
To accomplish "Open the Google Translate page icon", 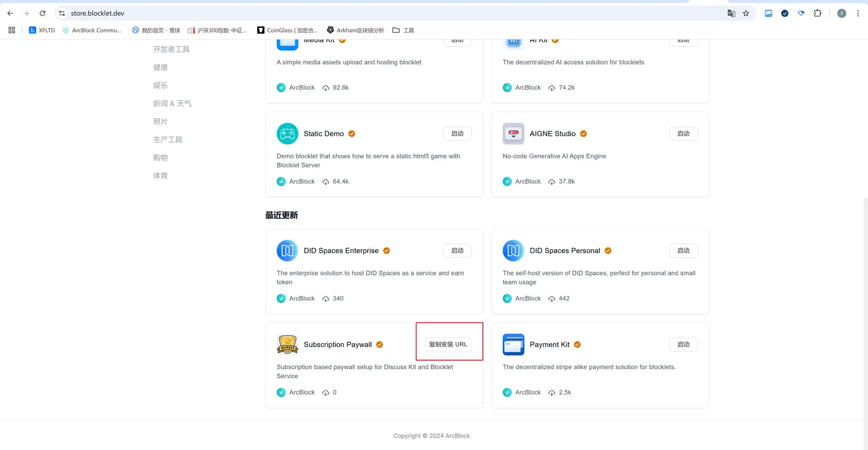I will point(731,13).
